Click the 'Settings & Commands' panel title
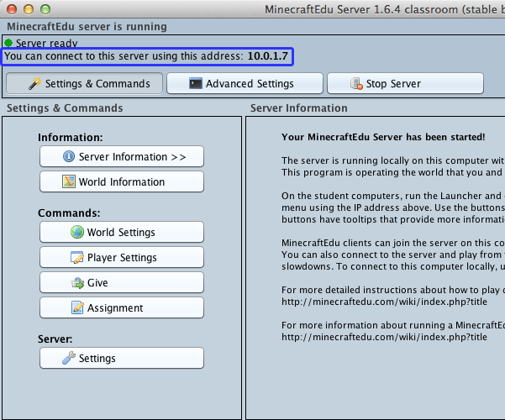 tap(65, 108)
